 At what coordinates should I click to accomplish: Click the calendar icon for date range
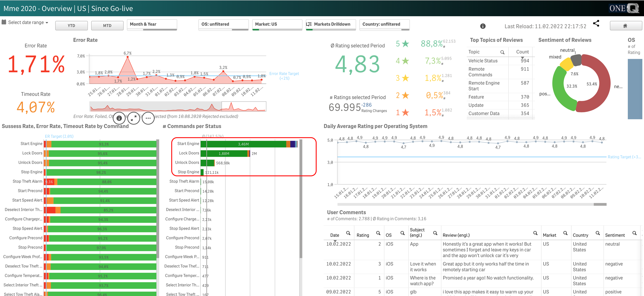coord(4,22)
